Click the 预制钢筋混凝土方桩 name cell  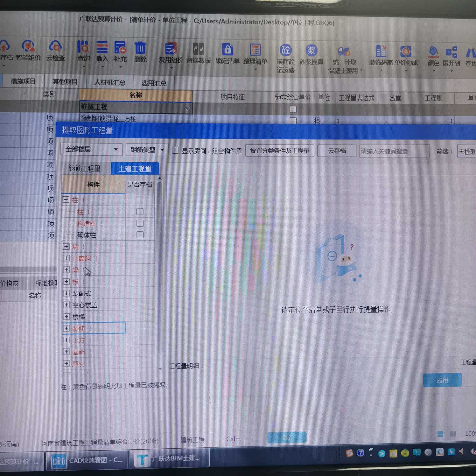pyautogui.click(x=136, y=119)
